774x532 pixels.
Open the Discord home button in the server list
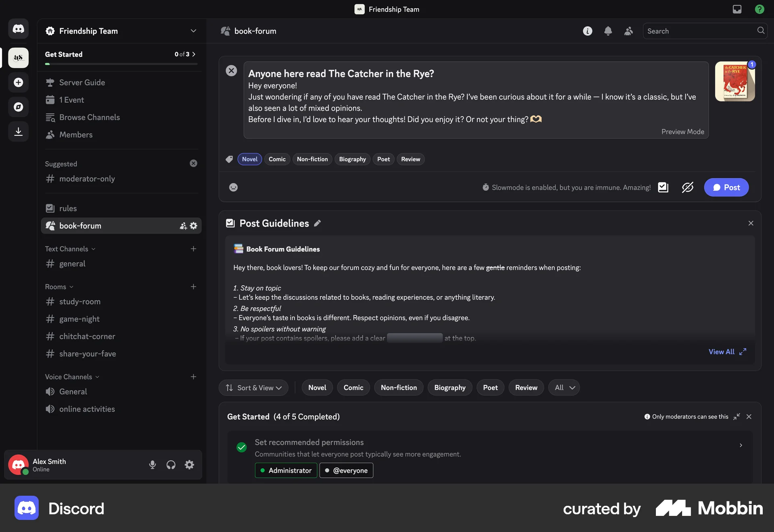(18, 29)
